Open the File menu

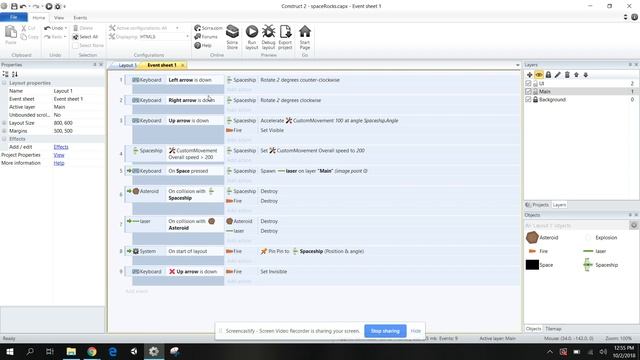(14, 17)
